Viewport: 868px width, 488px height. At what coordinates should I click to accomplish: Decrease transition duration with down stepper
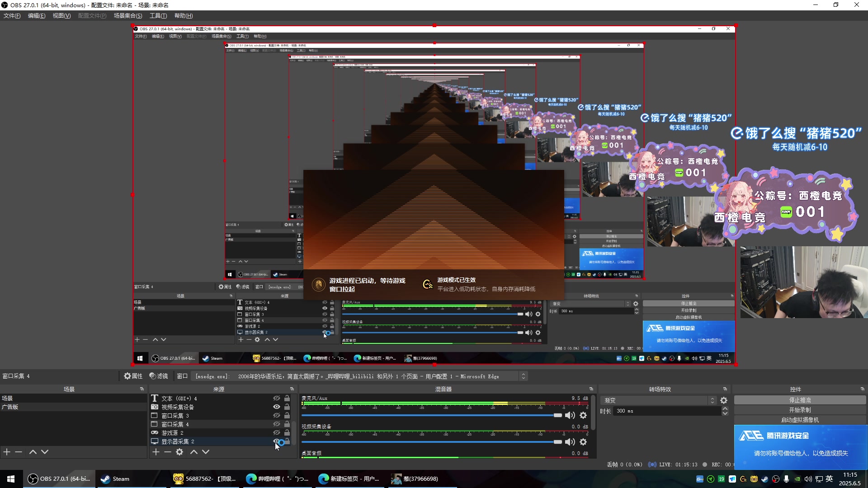click(x=726, y=413)
